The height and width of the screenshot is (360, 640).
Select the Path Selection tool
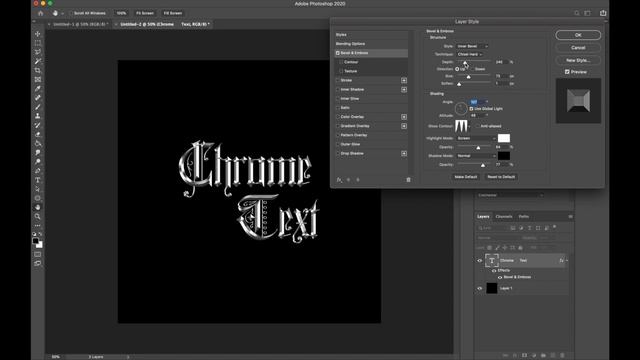tap(38, 189)
